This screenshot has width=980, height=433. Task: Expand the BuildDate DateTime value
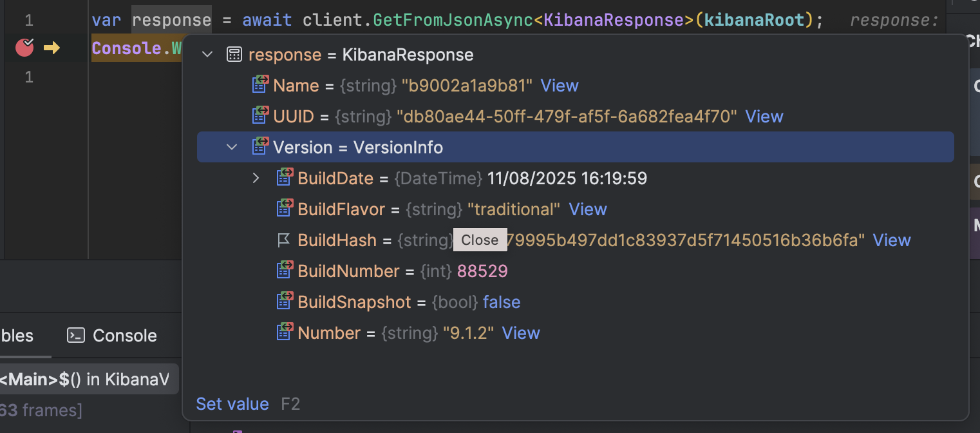256,177
